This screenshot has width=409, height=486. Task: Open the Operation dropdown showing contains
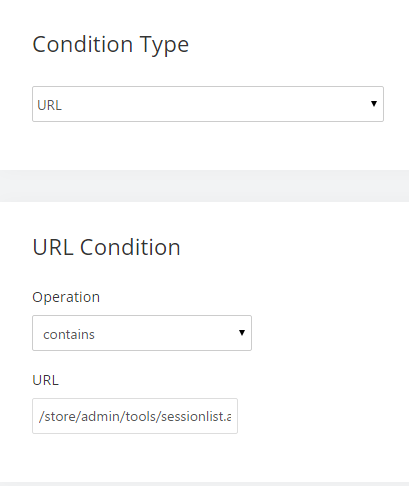(x=142, y=333)
